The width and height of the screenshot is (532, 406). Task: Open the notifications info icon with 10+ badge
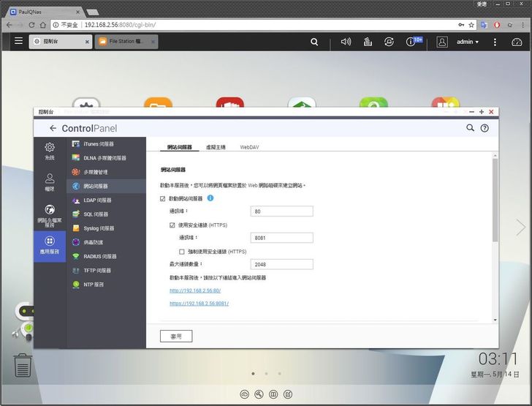(411, 42)
